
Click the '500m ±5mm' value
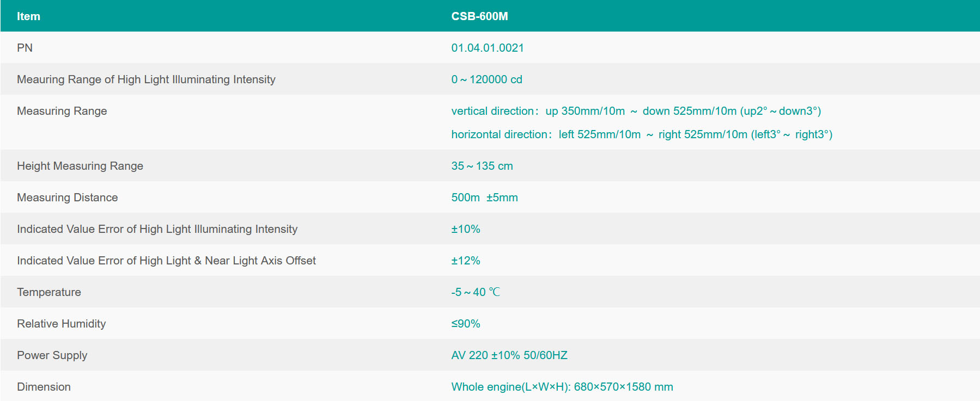pos(484,198)
